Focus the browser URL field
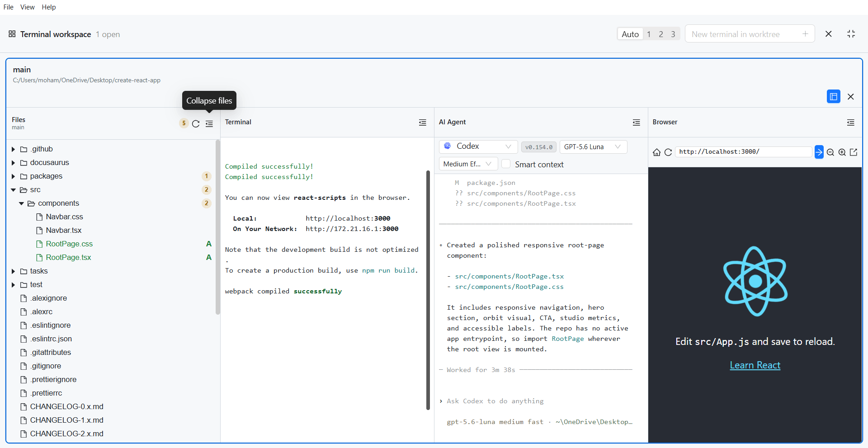The image size is (868, 448). pyautogui.click(x=744, y=152)
